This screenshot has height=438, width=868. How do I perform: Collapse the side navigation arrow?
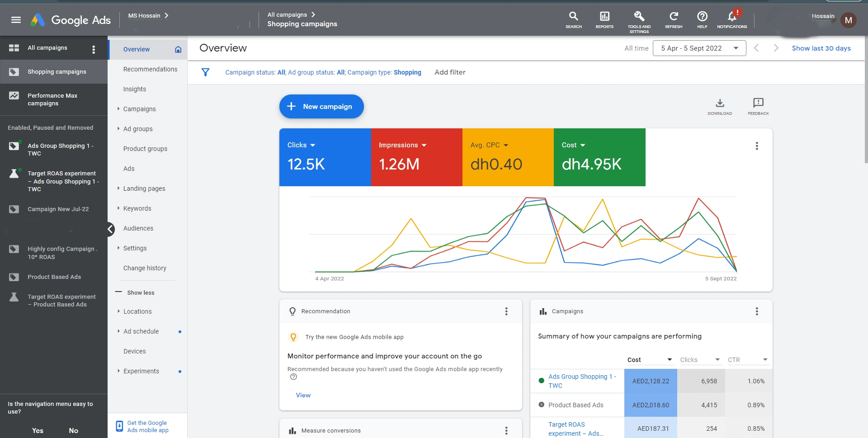coord(110,229)
